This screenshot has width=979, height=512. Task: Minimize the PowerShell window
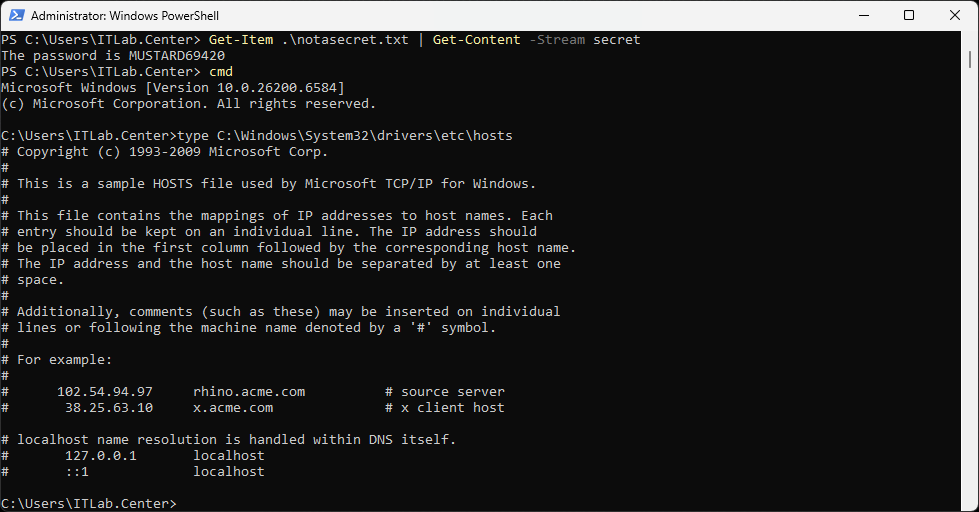click(x=862, y=16)
